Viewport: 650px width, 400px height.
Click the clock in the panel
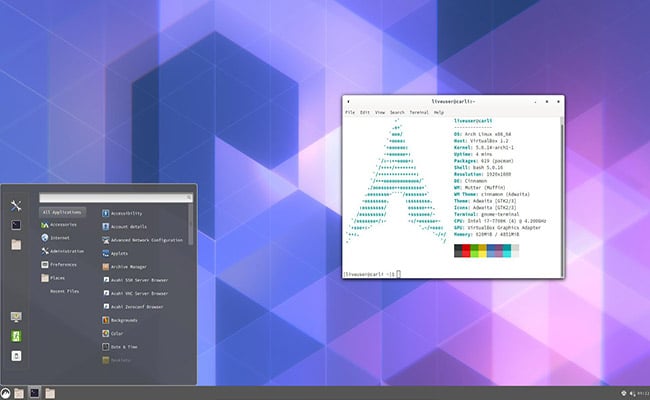(643, 393)
